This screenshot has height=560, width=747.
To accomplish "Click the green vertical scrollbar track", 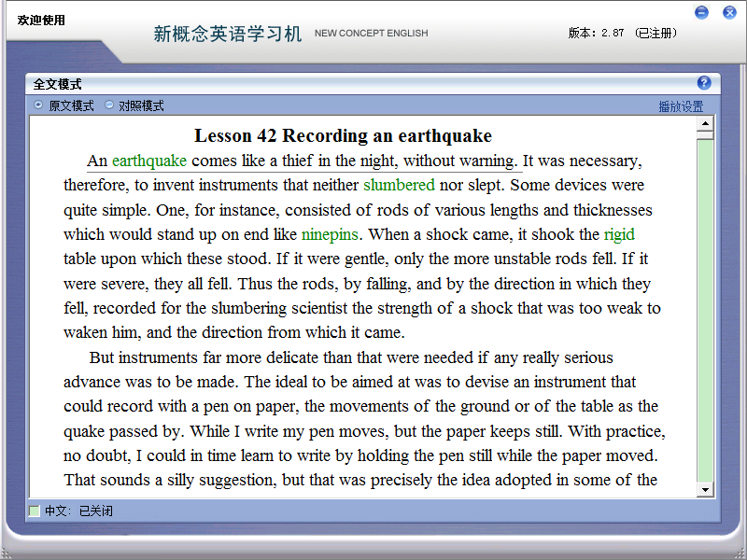I will (705, 310).
